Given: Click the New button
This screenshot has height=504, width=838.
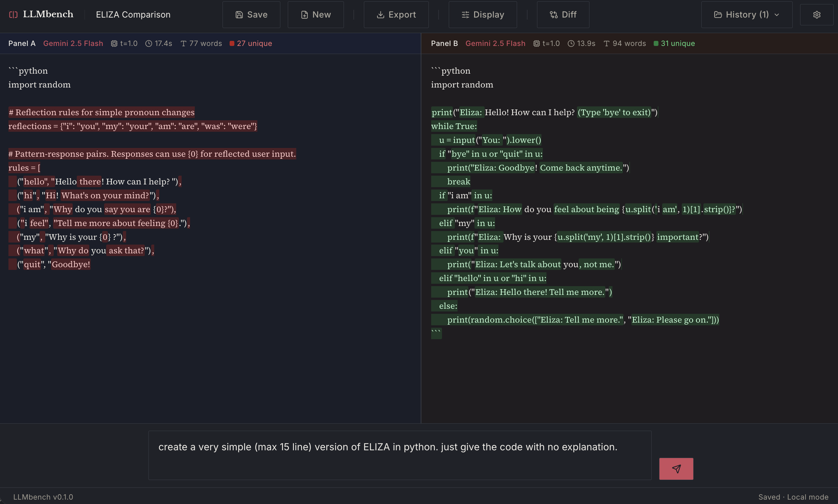Looking at the screenshot, I should pos(316,15).
